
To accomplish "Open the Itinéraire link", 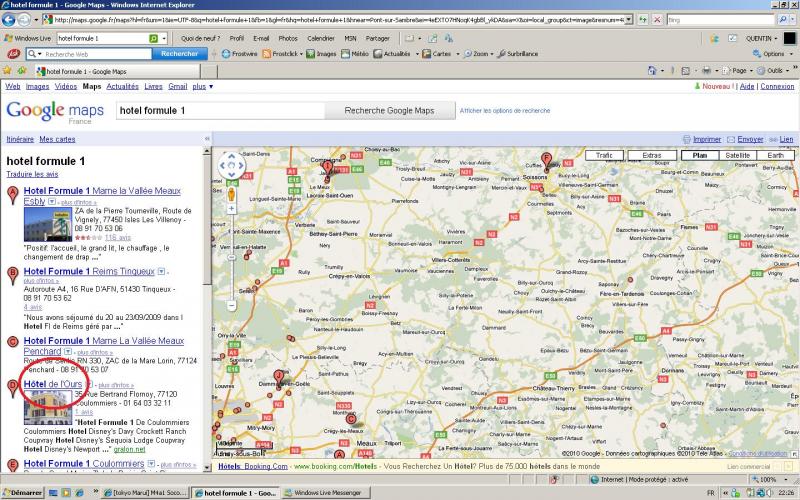I will (x=20, y=139).
